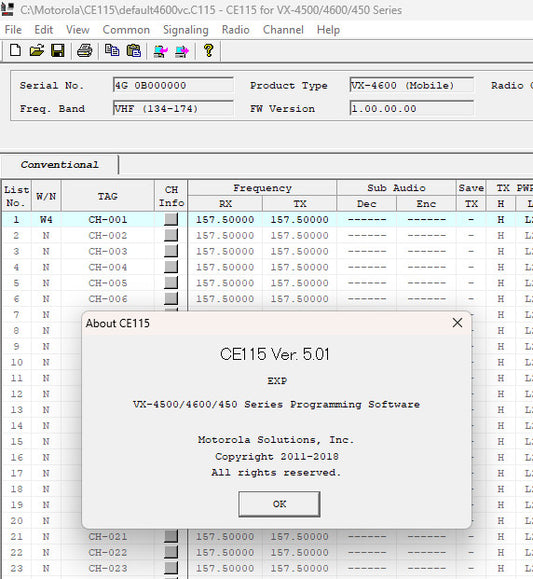Click CH Info square for CH-002

coord(171,235)
